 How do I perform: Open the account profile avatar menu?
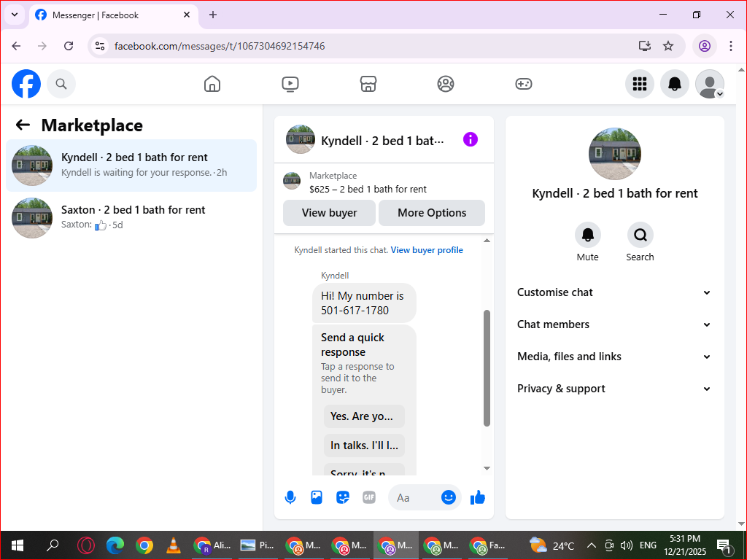point(710,84)
